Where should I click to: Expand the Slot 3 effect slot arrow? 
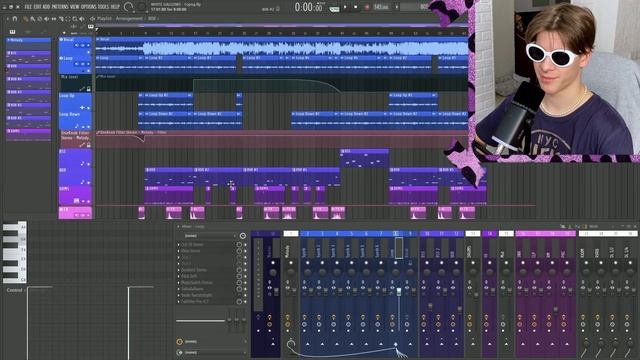click(x=178, y=257)
